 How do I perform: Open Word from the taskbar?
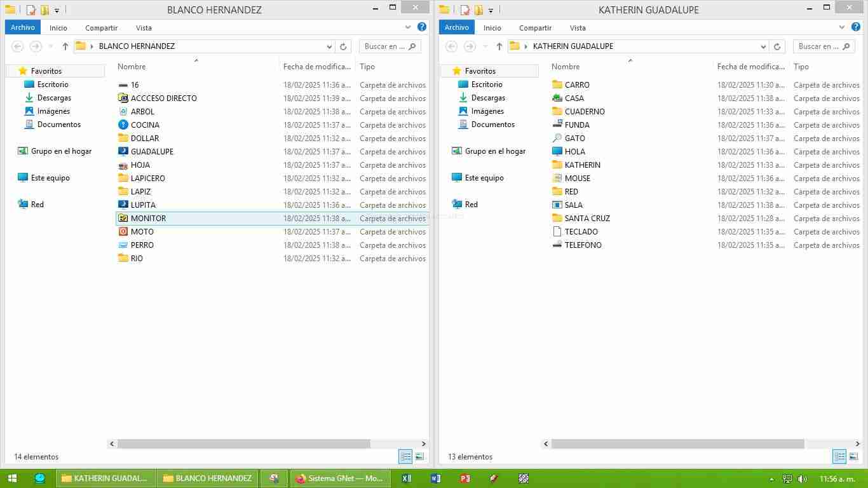click(x=435, y=478)
